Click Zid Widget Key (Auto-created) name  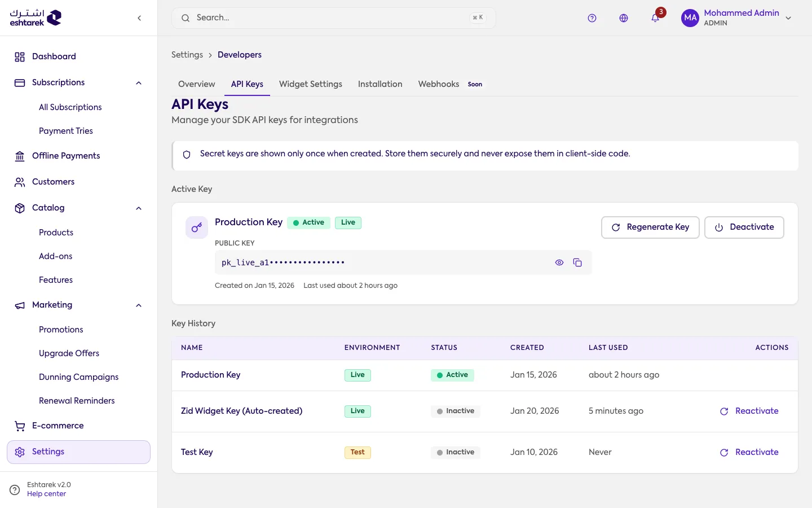coord(241,411)
